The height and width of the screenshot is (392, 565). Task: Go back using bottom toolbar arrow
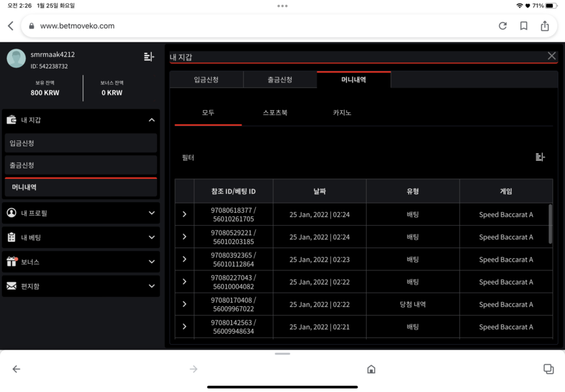click(16, 369)
